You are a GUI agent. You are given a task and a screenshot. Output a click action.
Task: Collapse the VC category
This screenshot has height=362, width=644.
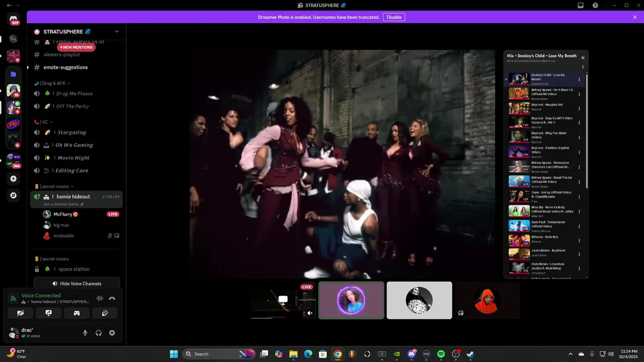(x=43, y=122)
